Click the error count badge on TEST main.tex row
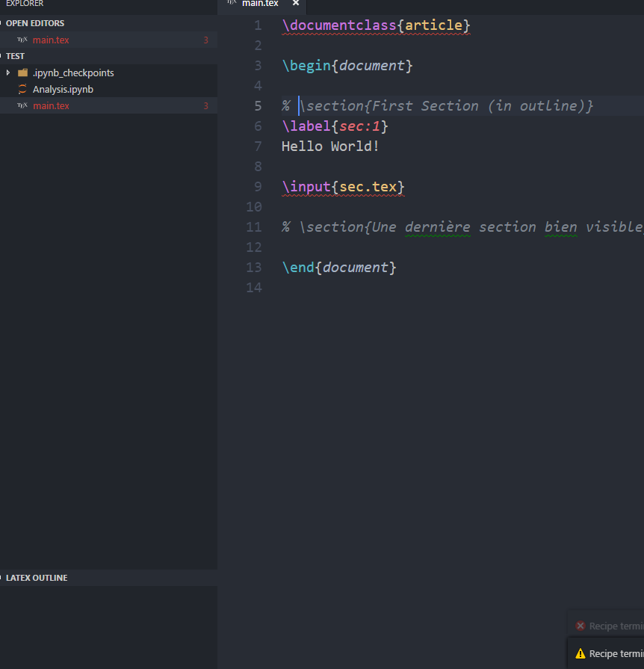The image size is (644, 669). click(x=206, y=106)
